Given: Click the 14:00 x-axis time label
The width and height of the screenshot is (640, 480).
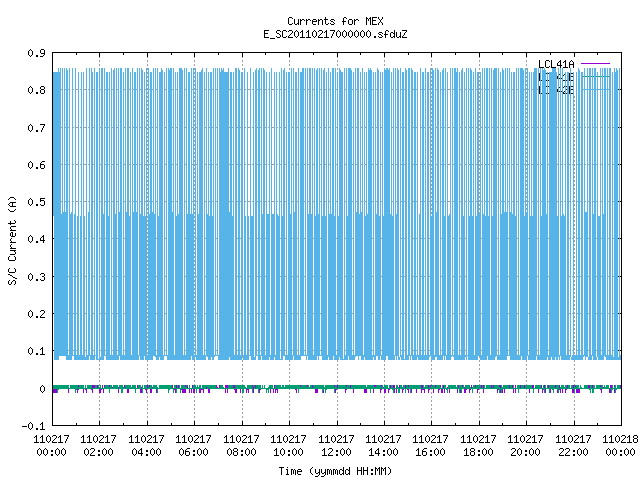Looking at the screenshot, I should coord(383,452).
